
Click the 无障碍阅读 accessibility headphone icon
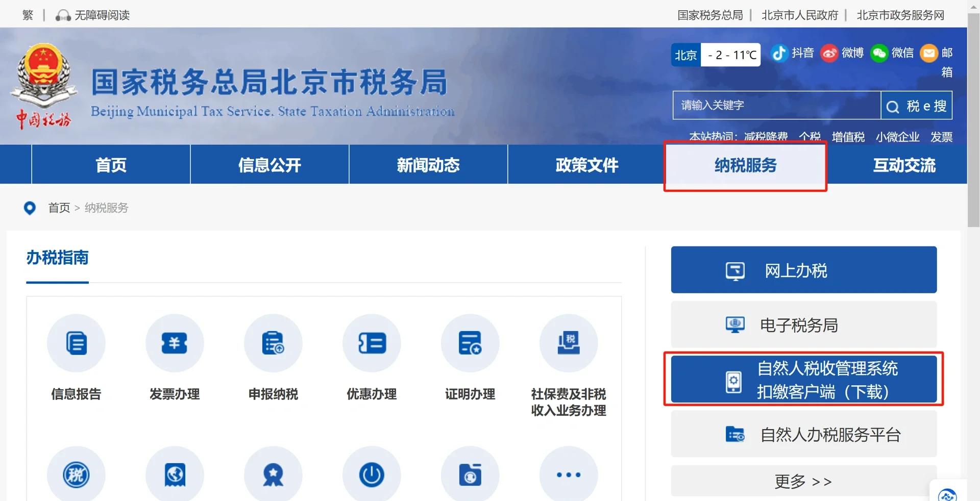coord(62,15)
